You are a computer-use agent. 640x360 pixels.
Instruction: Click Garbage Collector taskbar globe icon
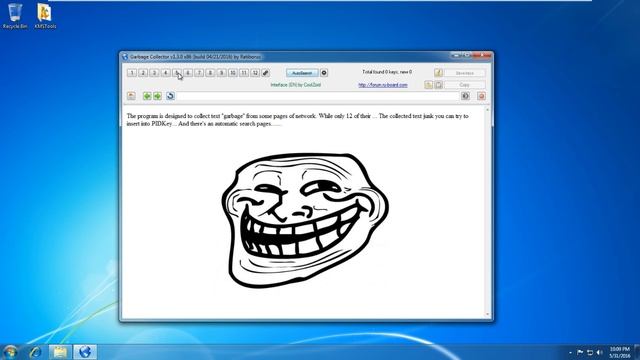point(85,352)
